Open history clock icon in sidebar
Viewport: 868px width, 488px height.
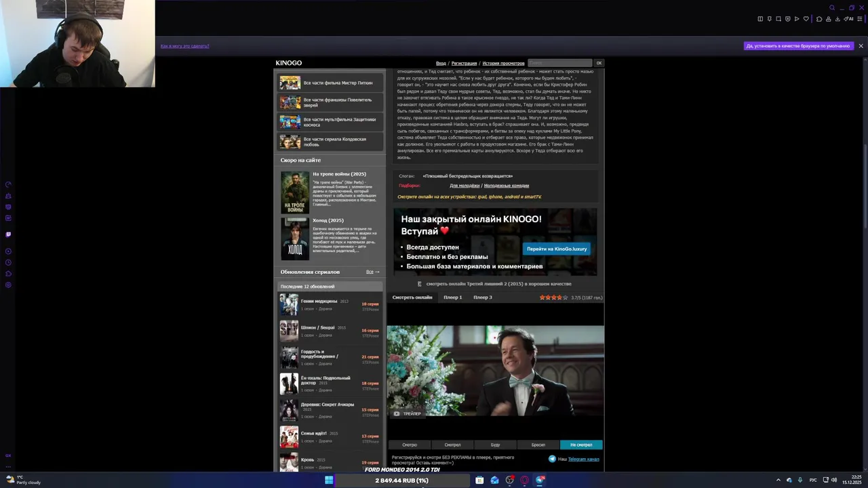(x=8, y=262)
